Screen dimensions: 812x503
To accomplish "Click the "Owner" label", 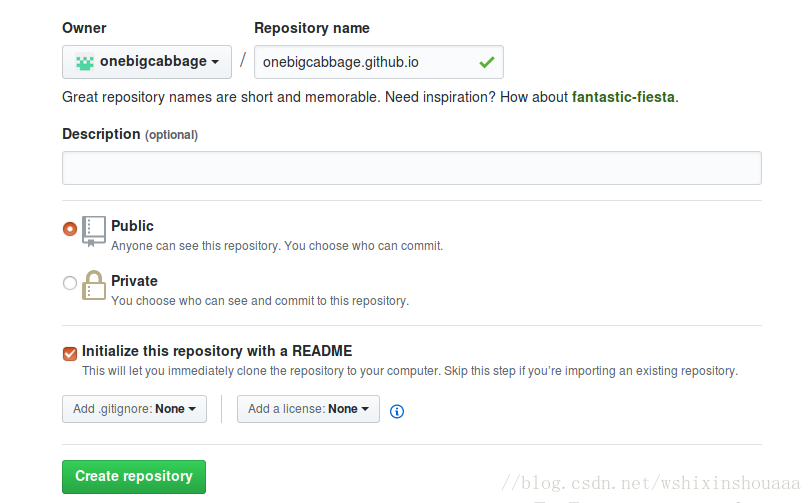I will pos(84,28).
